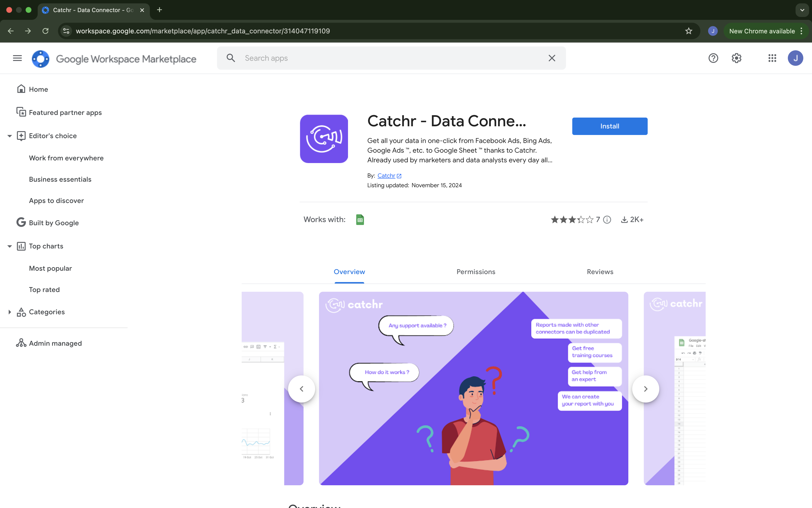Open the Google apps grid
Image resolution: width=812 pixels, height=508 pixels.
click(772, 58)
